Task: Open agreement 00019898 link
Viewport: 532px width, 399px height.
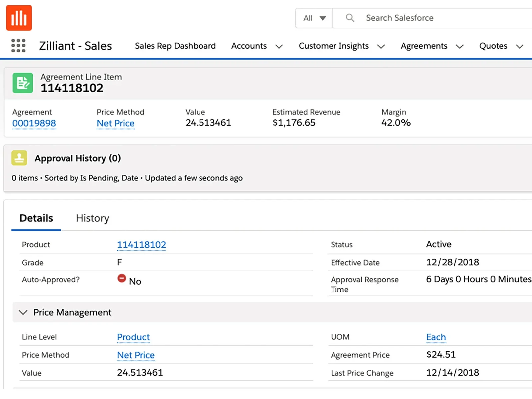Action: pyautogui.click(x=34, y=123)
